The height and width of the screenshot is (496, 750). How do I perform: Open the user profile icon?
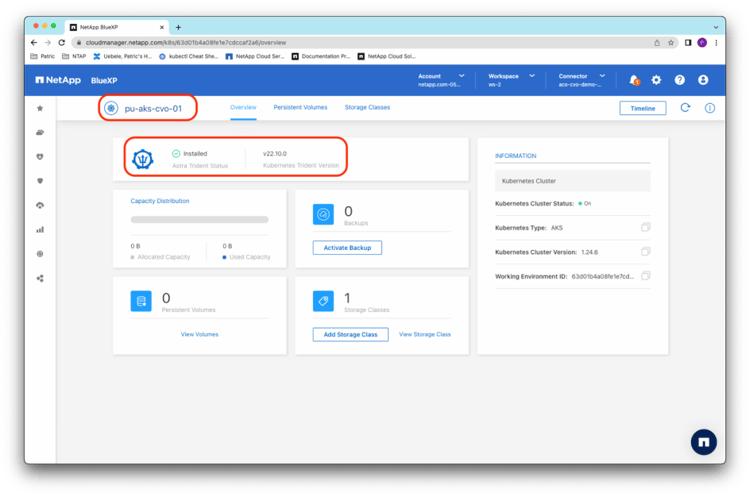tap(703, 80)
